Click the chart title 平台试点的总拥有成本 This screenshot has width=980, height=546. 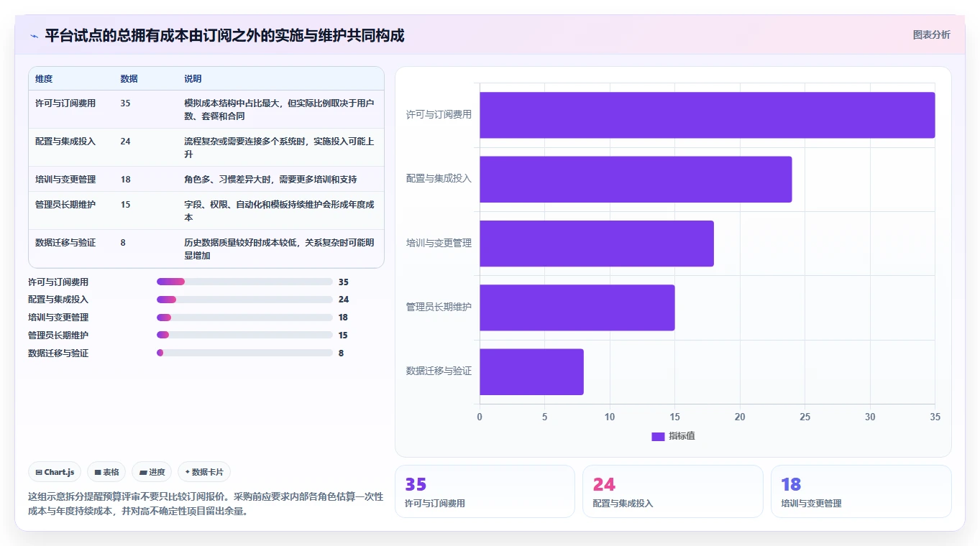224,36
